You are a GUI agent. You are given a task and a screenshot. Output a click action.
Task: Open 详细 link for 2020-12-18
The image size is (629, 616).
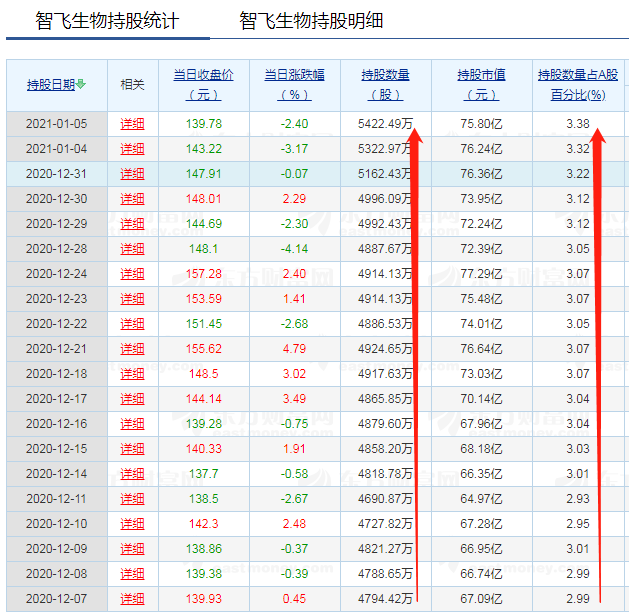click(x=132, y=374)
